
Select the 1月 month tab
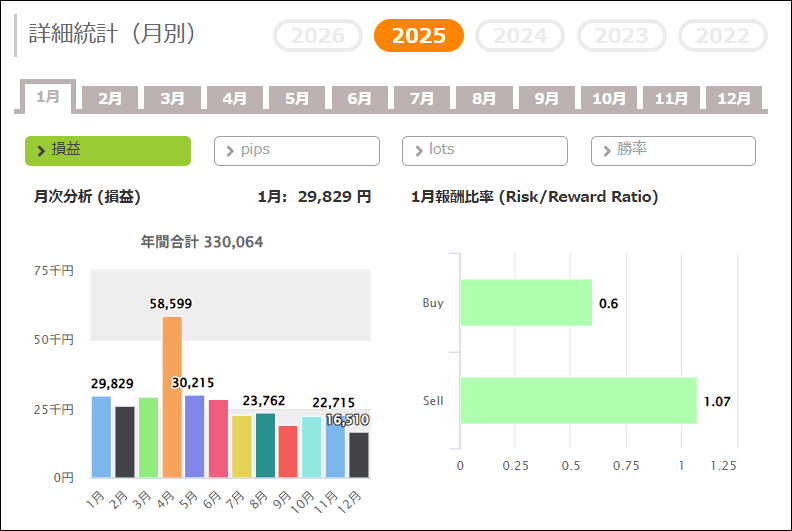tap(48, 97)
